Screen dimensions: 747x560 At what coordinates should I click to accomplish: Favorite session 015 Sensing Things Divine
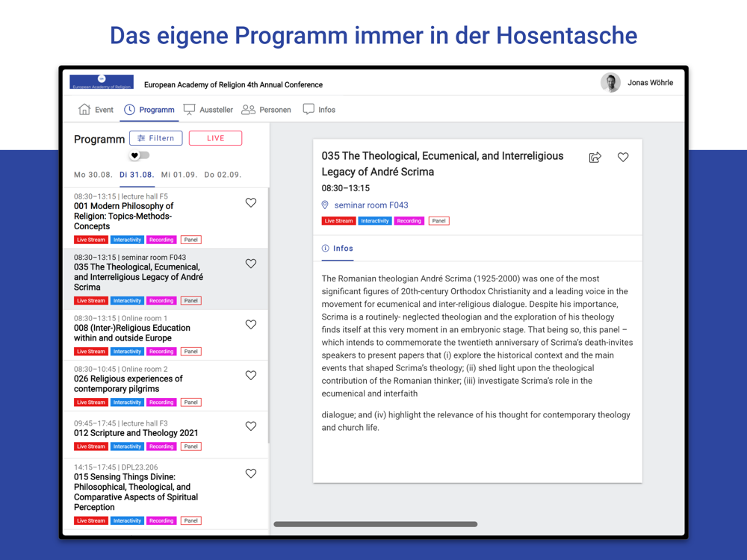tap(251, 474)
